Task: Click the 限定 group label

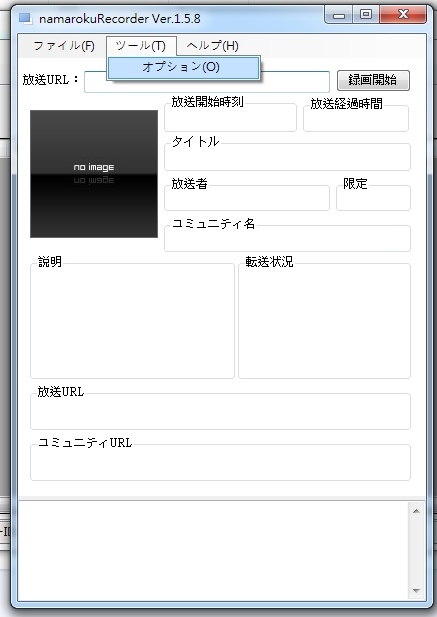Action: pos(355,183)
